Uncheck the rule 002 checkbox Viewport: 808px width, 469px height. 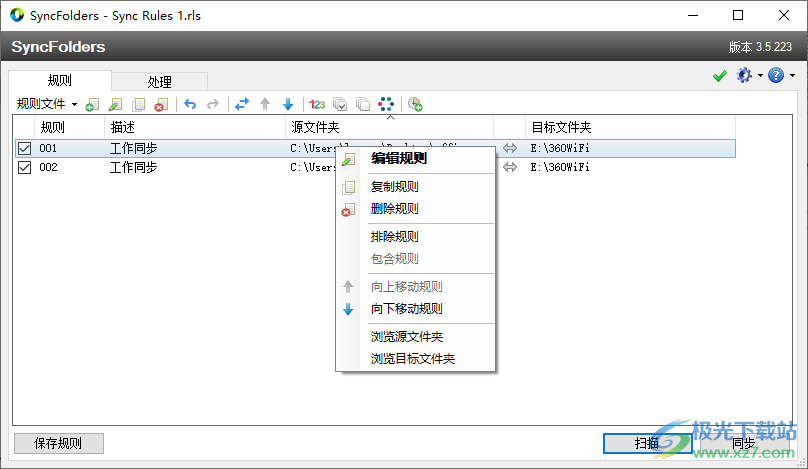tap(24, 168)
